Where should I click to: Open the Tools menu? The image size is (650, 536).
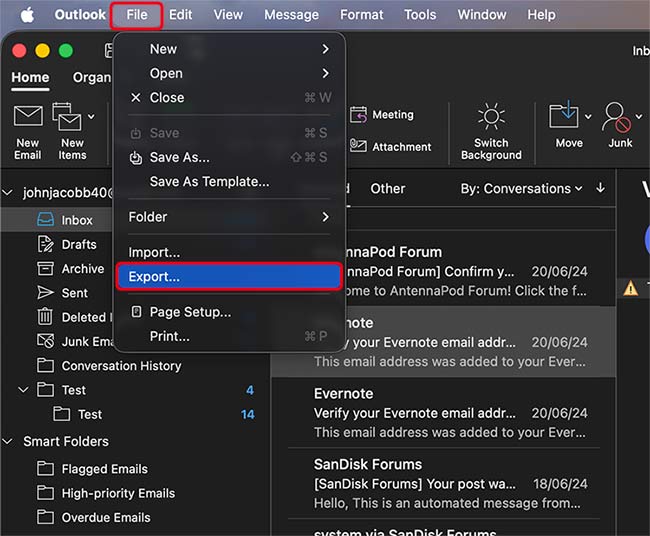[x=420, y=15]
